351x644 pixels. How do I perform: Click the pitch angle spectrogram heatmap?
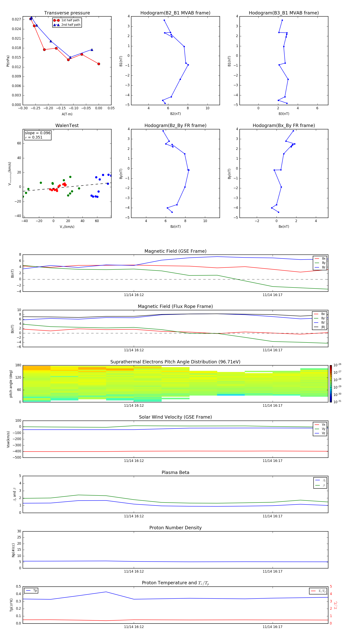tap(175, 384)
